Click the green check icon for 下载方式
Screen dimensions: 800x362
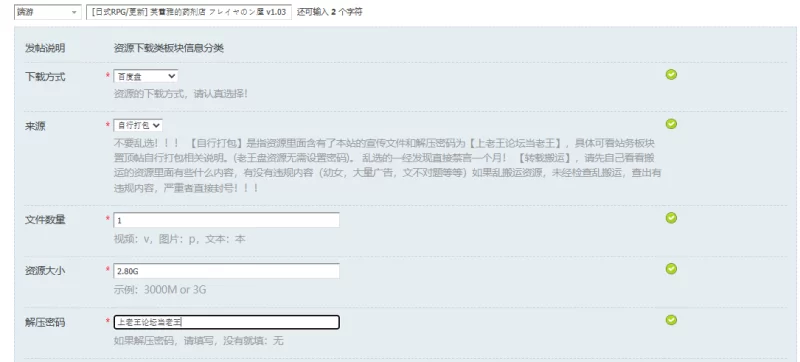coord(671,74)
